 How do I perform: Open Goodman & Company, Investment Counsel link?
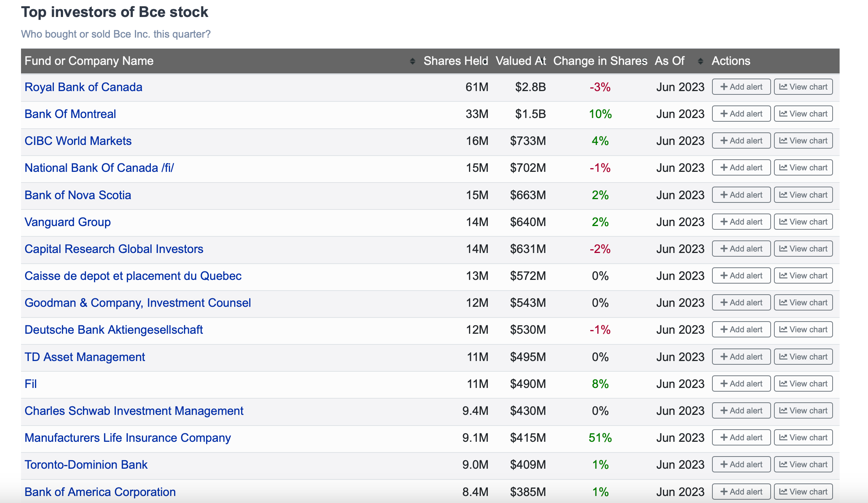pyautogui.click(x=138, y=303)
